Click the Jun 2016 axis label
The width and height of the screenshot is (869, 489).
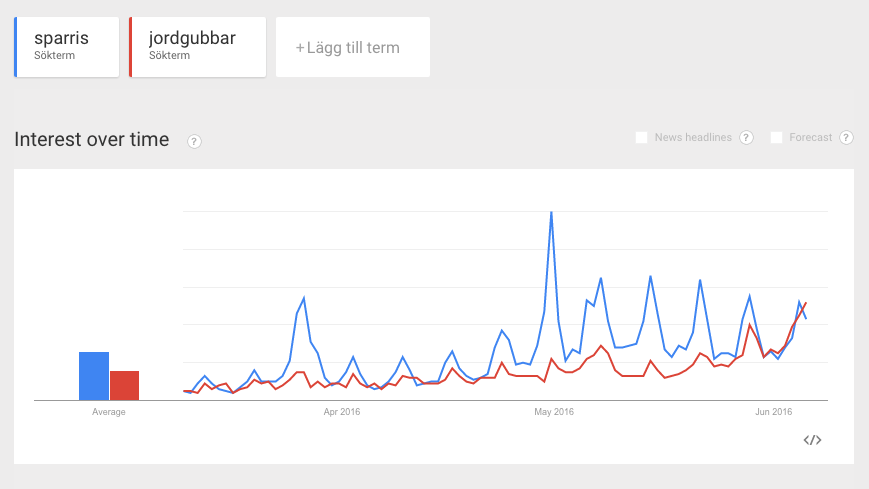[x=773, y=412]
